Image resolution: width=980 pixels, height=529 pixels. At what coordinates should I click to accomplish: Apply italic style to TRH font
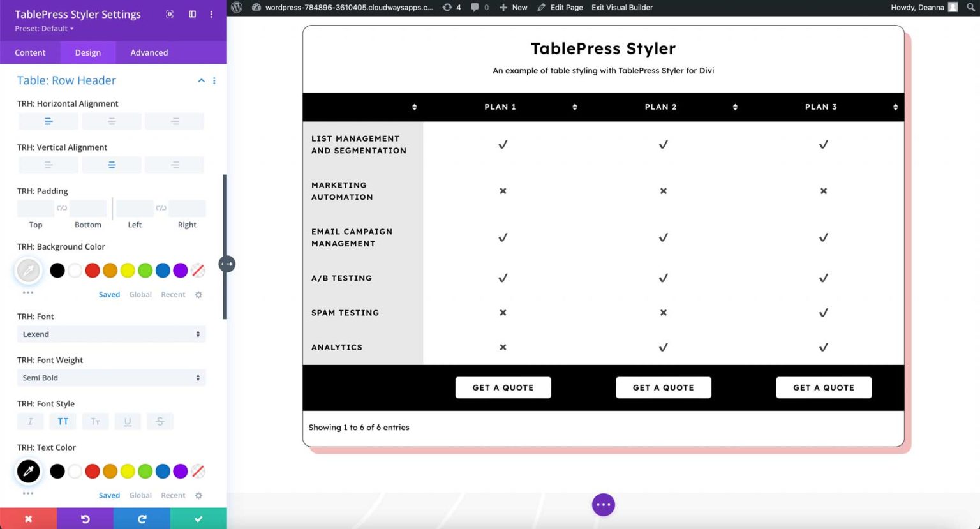point(30,421)
